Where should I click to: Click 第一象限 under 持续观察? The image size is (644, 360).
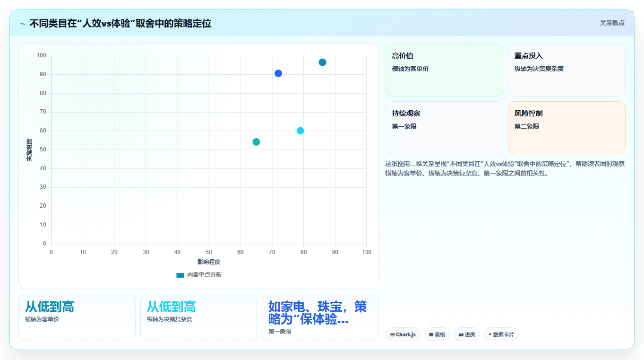[x=404, y=126]
